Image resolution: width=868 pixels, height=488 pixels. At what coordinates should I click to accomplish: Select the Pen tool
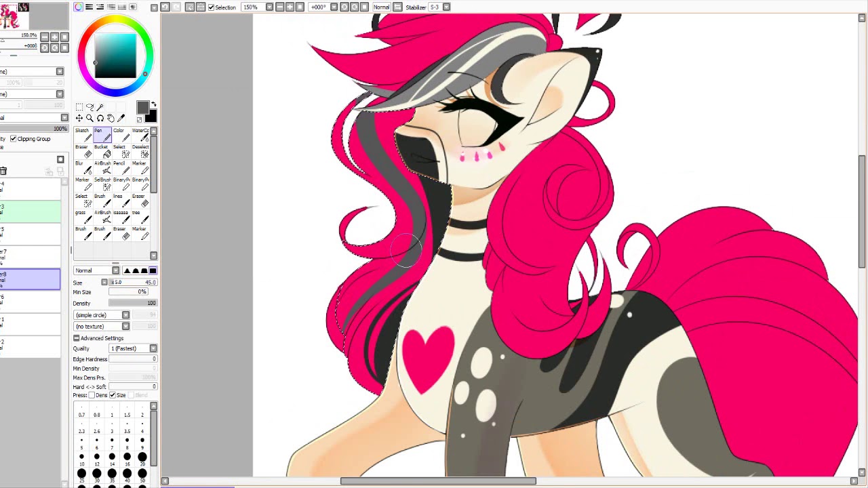[x=102, y=135]
